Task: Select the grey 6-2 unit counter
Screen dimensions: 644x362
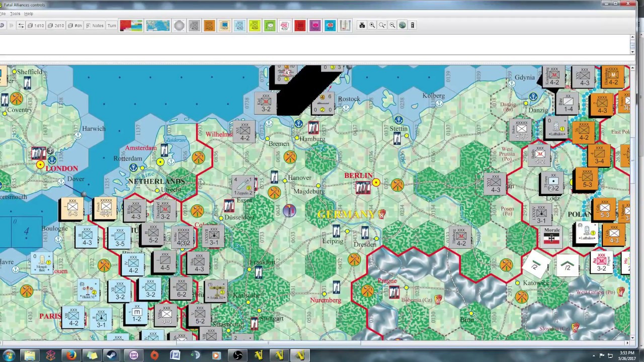Action: pos(181,289)
